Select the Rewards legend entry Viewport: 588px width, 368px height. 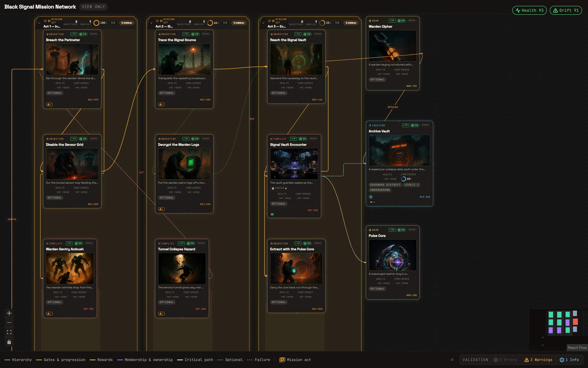101,360
